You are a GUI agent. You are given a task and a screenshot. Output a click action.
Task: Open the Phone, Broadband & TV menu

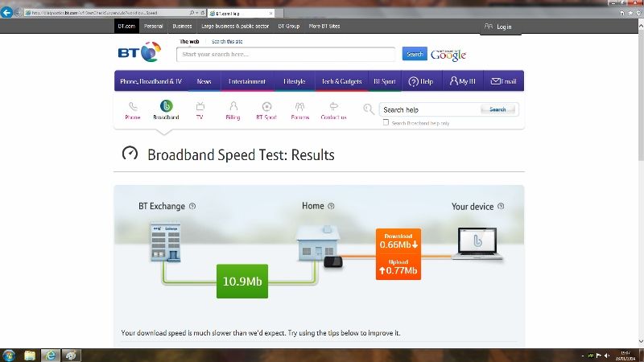[x=151, y=81]
